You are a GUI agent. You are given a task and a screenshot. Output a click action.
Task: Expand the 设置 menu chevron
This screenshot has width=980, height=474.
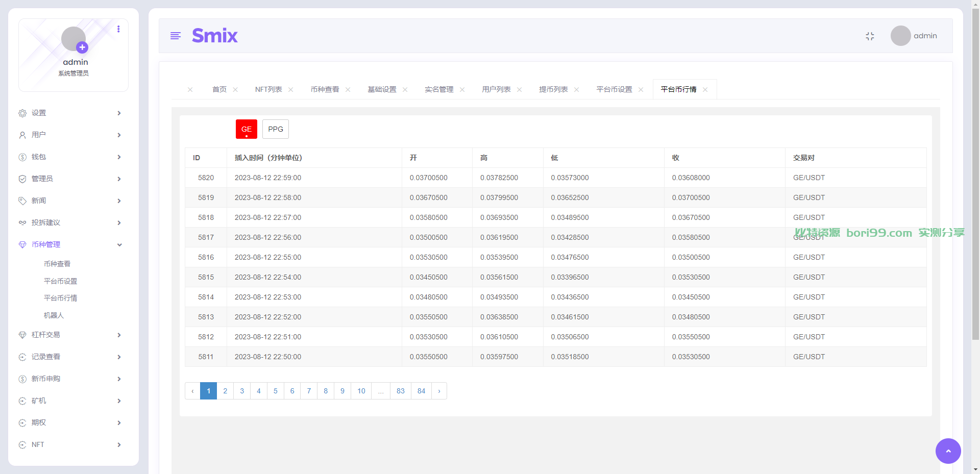[119, 113]
